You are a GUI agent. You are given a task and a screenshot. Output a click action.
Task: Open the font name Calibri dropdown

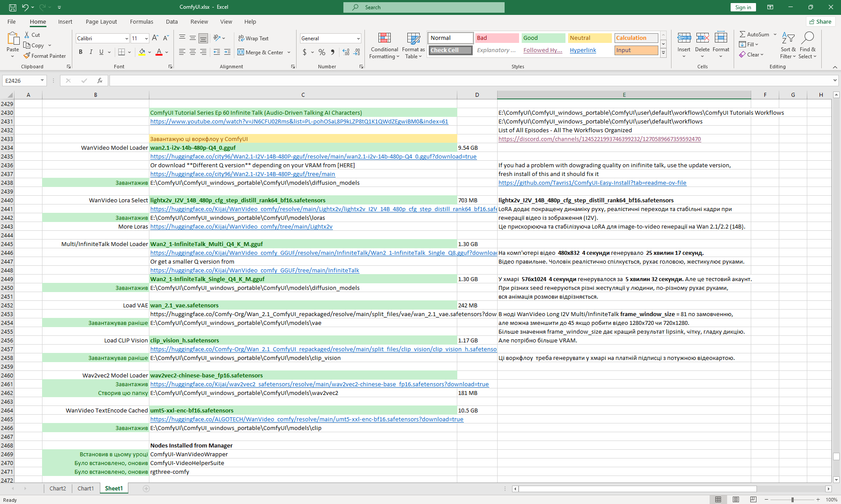point(127,38)
